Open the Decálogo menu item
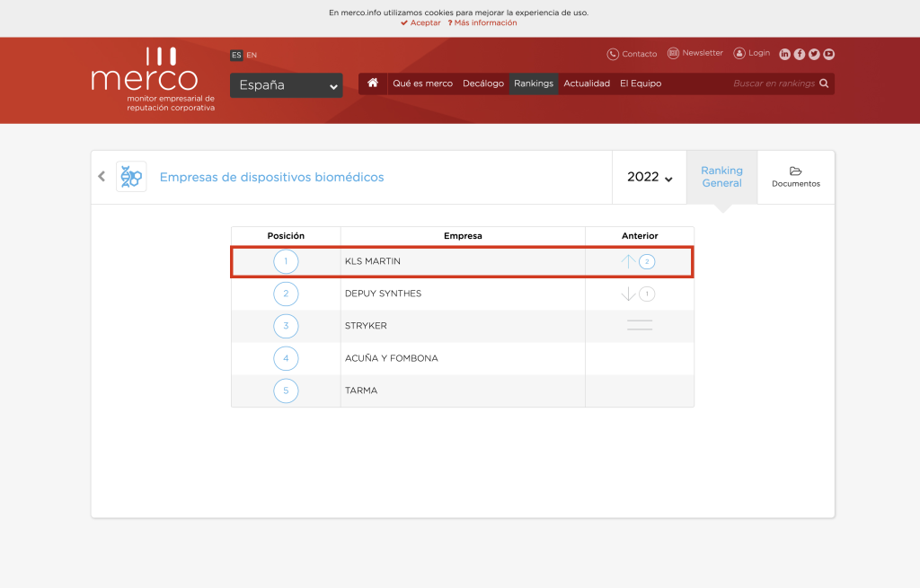This screenshot has height=588, width=920. click(x=483, y=83)
